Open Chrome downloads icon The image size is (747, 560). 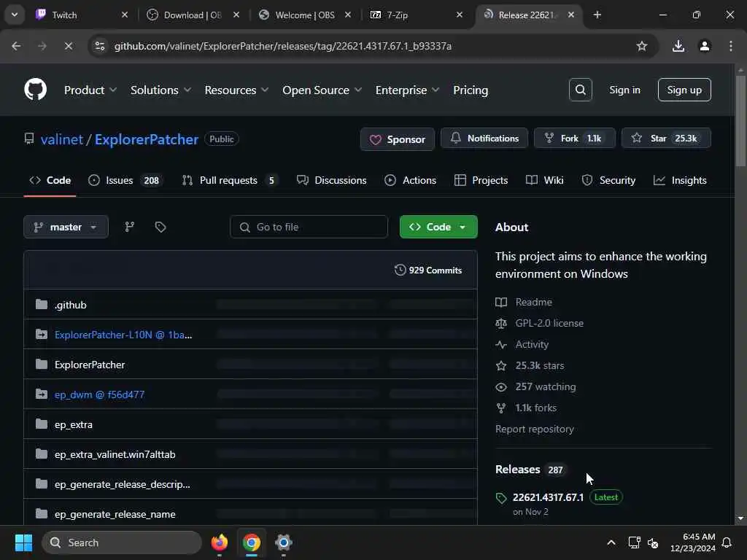(x=678, y=46)
